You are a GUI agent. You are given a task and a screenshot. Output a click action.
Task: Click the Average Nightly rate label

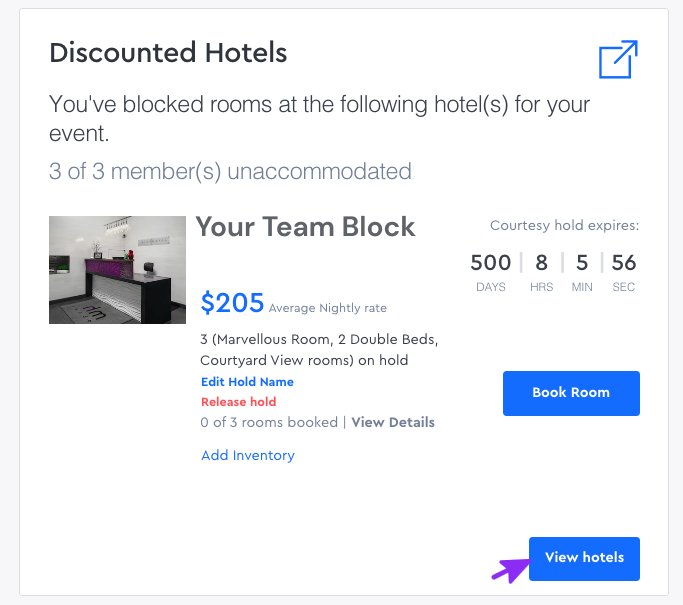(x=327, y=308)
